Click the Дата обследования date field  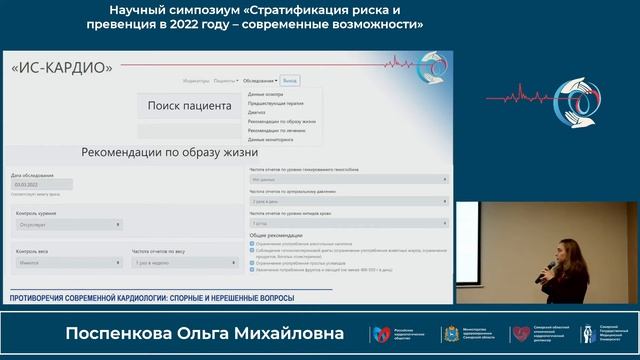point(42,184)
